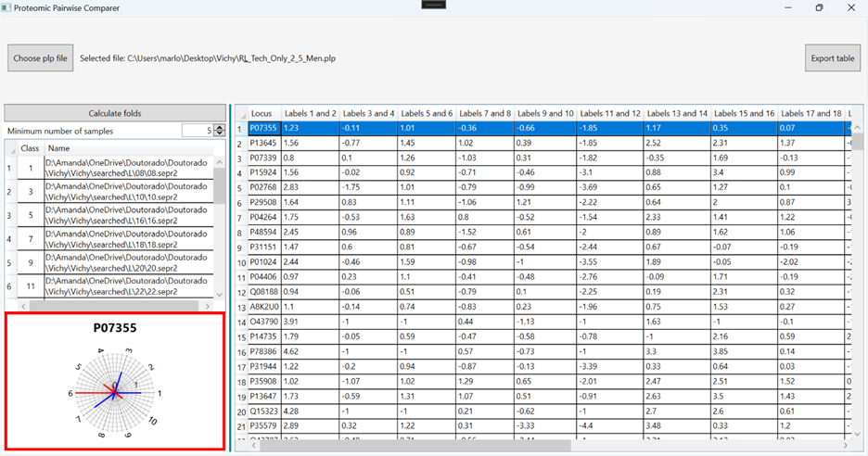Click the select-all corner of results table
The width and height of the screenshot is (868, 456).
241,113
